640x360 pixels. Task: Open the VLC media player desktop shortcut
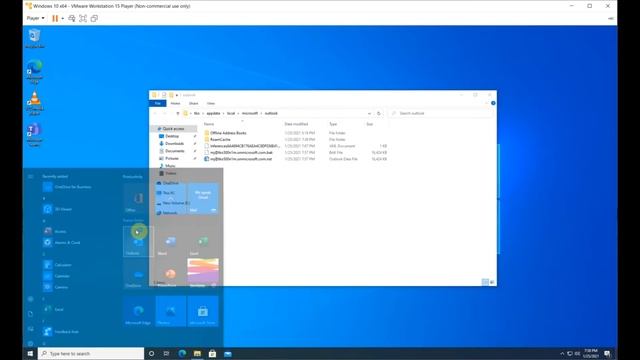(35, 103)
